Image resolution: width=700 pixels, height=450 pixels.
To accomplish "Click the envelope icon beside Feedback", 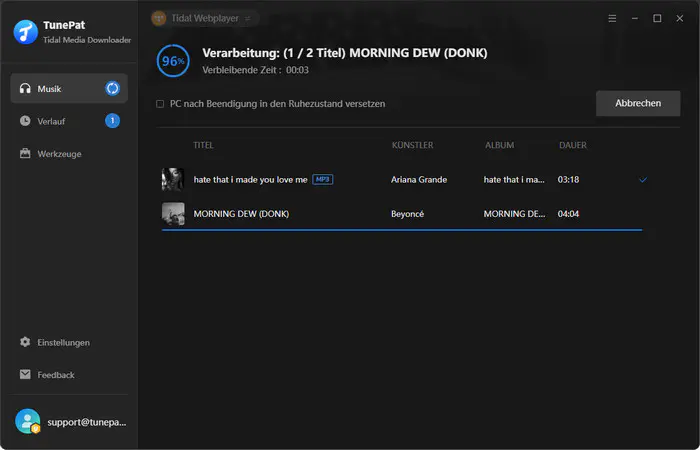I will (x=25, y=375).
